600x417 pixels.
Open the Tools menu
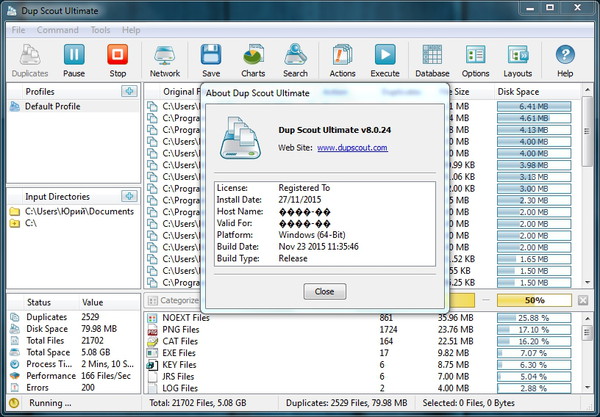[100, 30]
